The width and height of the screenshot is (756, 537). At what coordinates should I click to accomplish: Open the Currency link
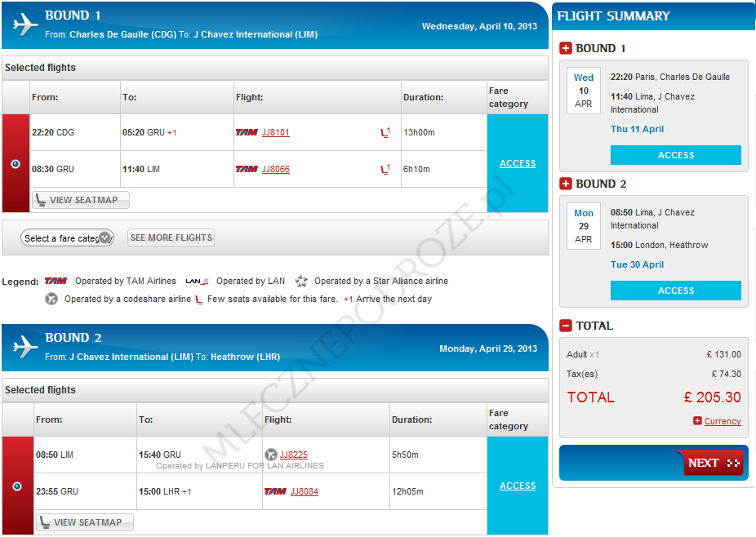click(722, 422)
